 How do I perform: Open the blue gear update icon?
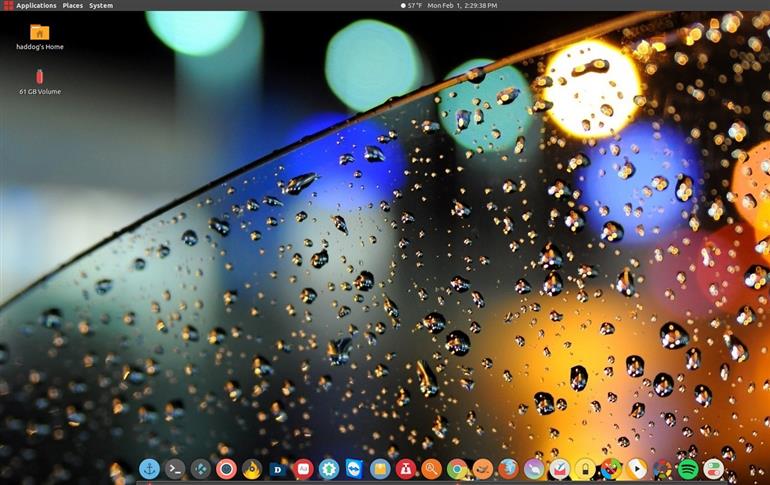(x=329, y=469)
